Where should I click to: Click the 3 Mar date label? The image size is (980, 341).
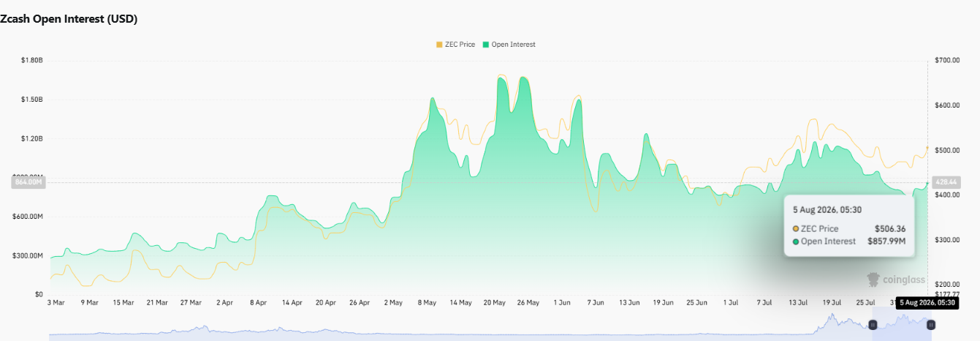coord(57,302)
